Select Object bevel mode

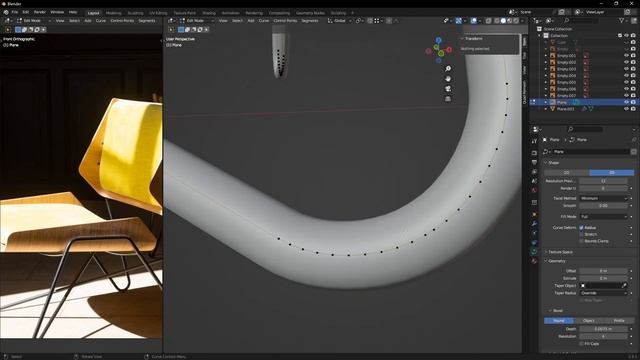[589, 321]
